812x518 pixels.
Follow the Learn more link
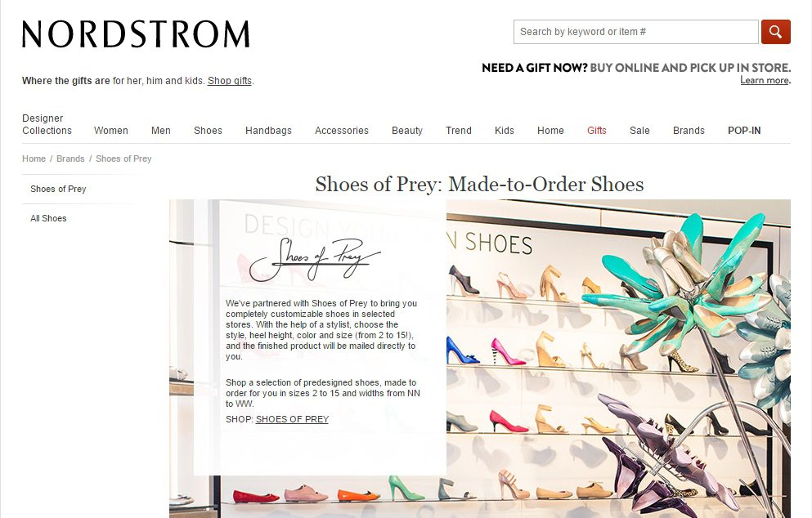click(765, 80)
